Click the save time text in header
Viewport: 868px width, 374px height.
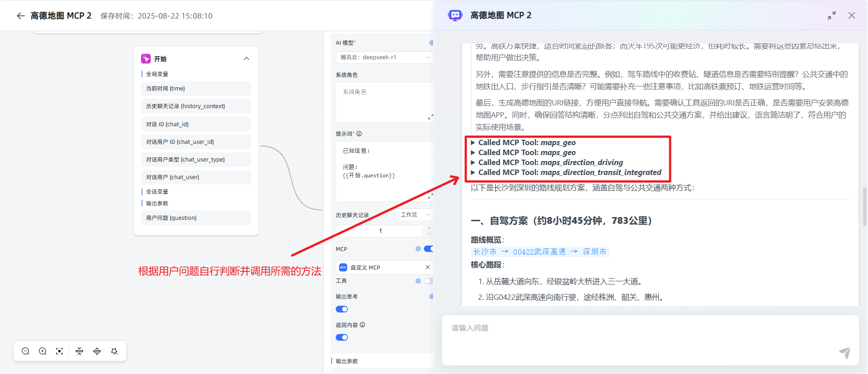click(x=156, y=16)
